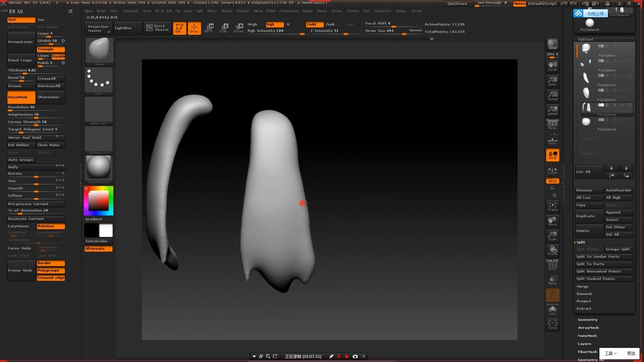The height and width of the screenshot is (362, 644).
Task: Expand the Geometry palette section
Action: point(588,320)
